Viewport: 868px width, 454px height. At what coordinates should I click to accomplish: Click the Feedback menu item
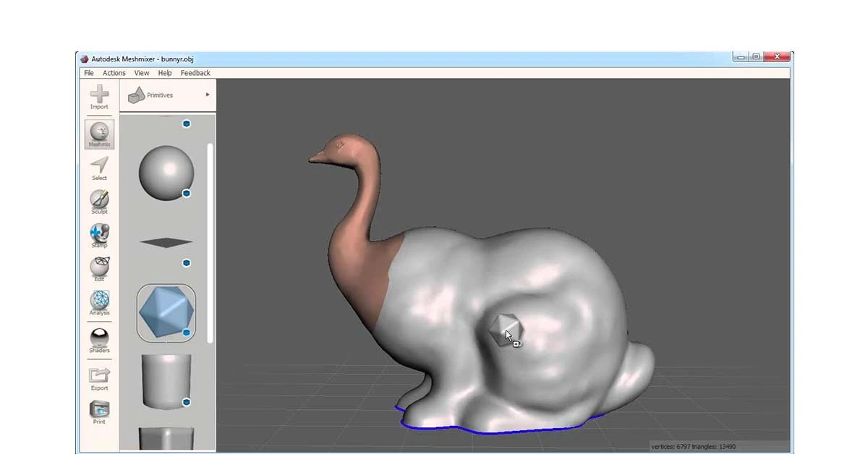click(195, 72)
